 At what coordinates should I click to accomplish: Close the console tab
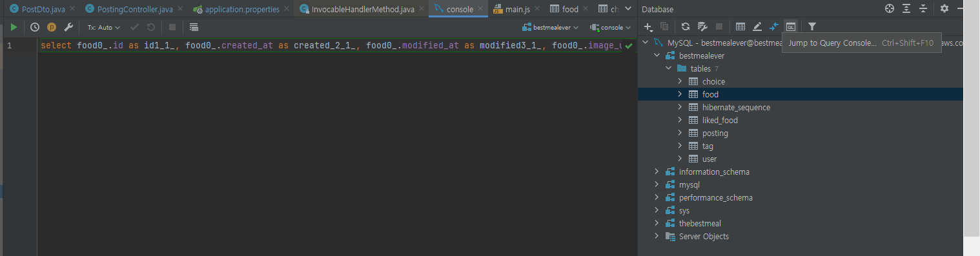pyautogui.click(x=481, y=10)
